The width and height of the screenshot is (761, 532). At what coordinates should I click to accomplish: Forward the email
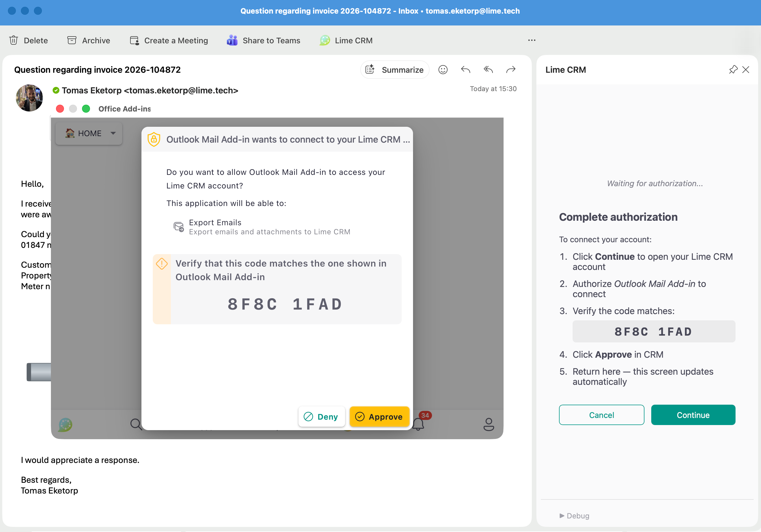click(511, 70)
